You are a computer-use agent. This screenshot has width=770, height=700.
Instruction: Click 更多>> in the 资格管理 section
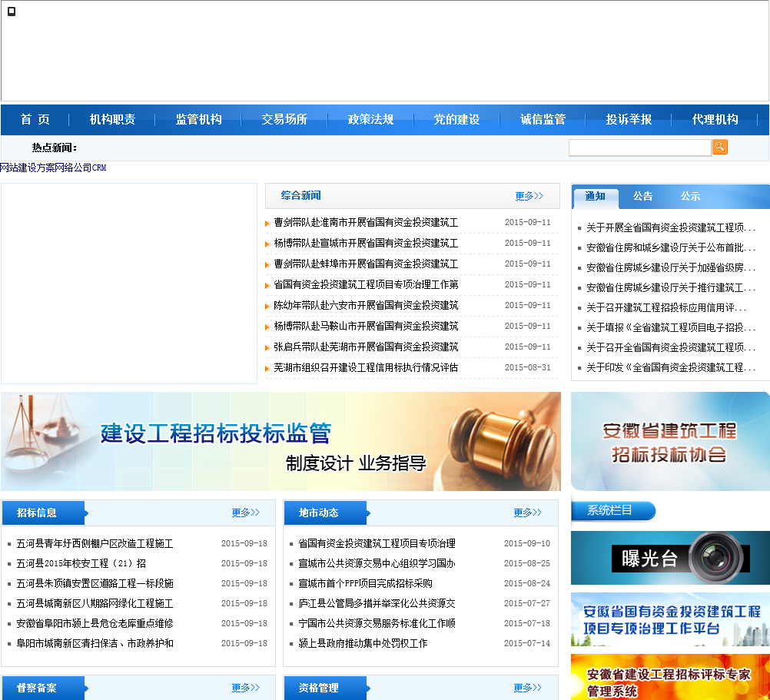pos(527,688)
